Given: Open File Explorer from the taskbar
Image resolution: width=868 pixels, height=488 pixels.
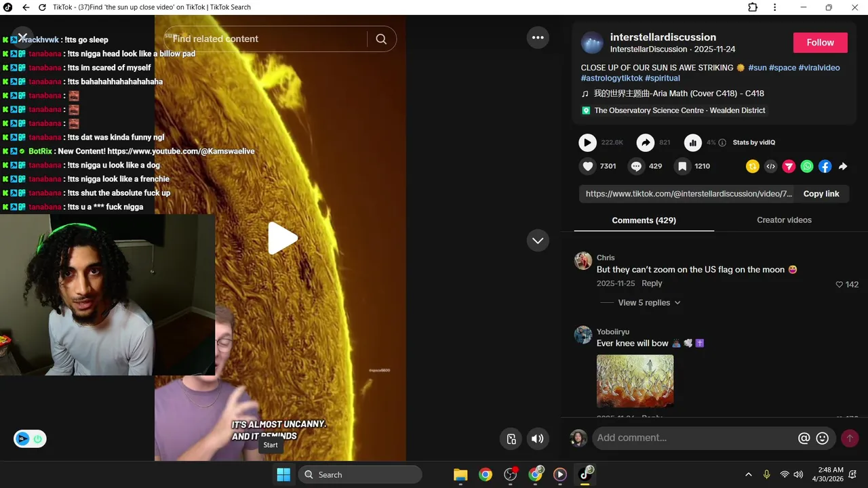Looking at the screenshot, I should point(460,474).
